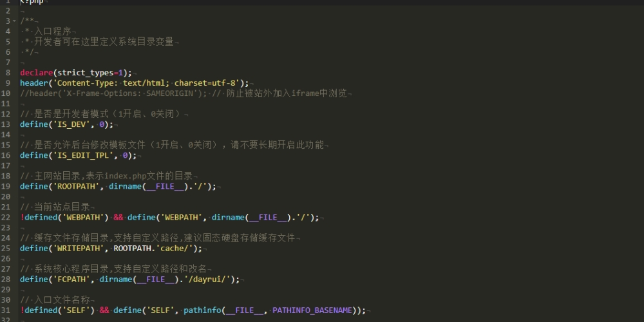Click PATHINFO_BASENAME constant
Viewport: 644px width, 322px height.
click(x=312, y=310)
